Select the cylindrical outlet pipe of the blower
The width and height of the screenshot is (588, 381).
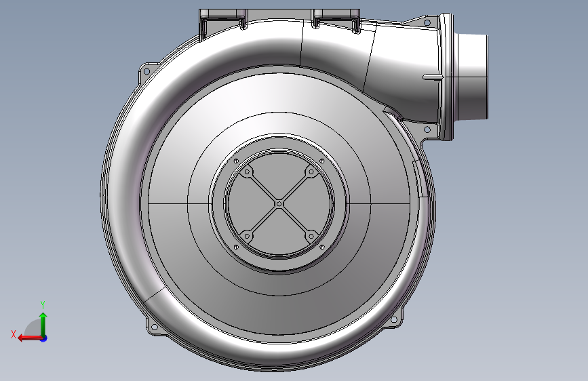click(x=471, y=77)
